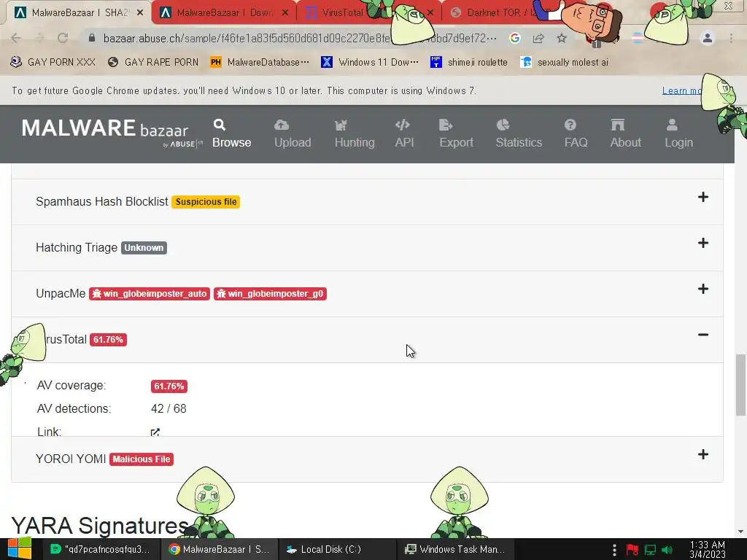Switch to the MalwareBazaar Download tab
The height and width of the screenshot is (560, 747).
[224, 13]
